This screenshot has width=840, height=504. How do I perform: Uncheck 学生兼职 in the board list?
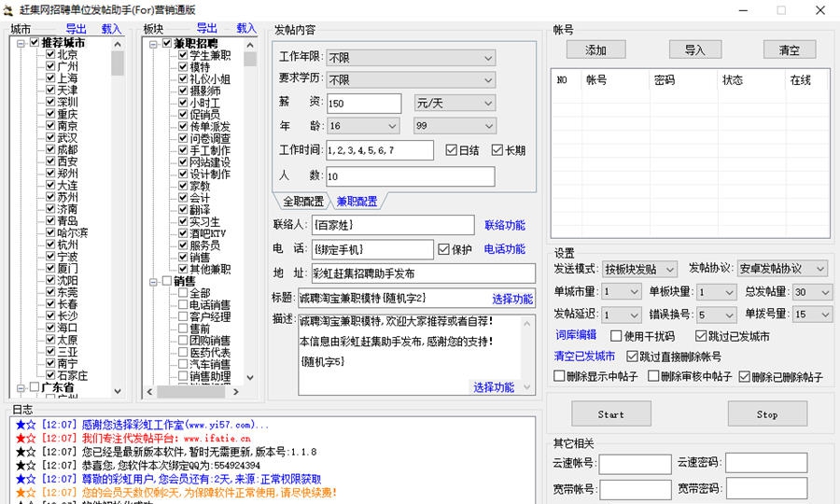pos(183,55)
